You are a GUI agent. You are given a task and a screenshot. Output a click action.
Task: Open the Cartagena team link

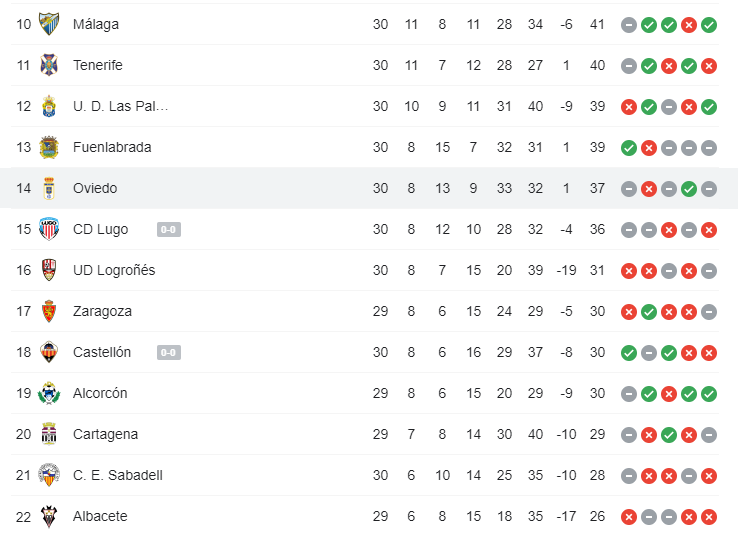click(x=105, y=434)
